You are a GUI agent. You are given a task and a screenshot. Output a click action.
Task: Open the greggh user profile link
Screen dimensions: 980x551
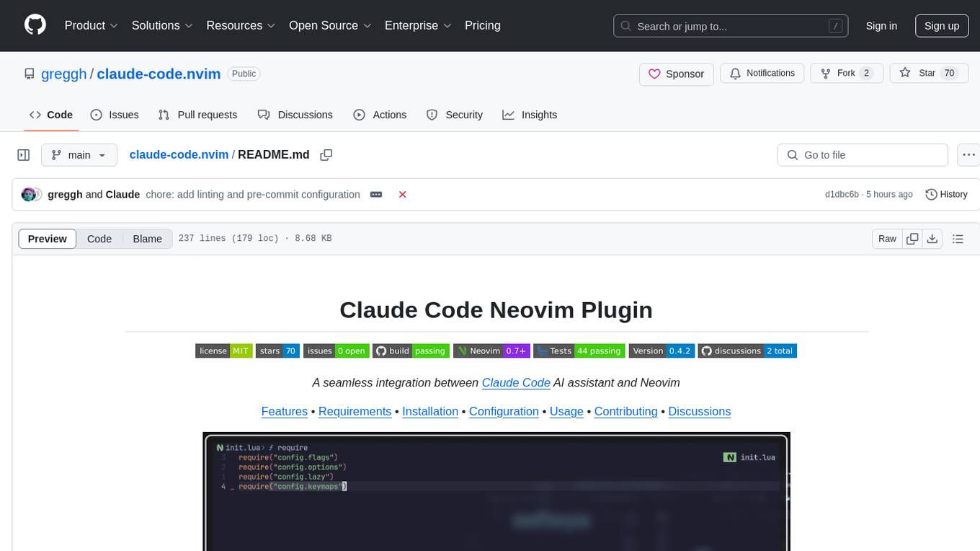pos(64,74)
